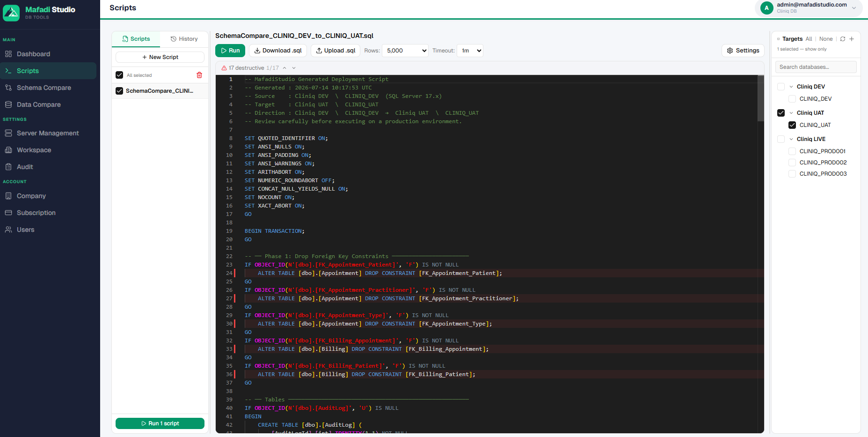
Task: Collapse the Cliniq UAT group
Action: [791, 113]
